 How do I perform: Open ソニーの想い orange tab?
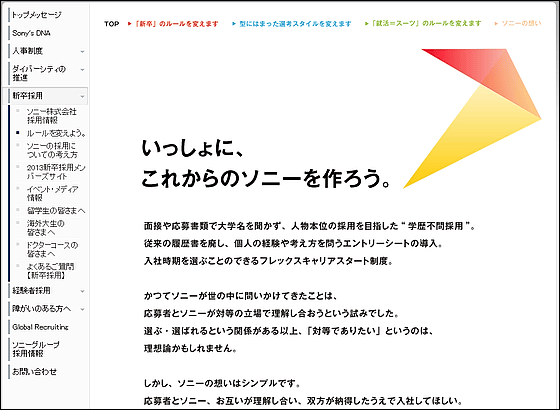[x=521, y=24]
